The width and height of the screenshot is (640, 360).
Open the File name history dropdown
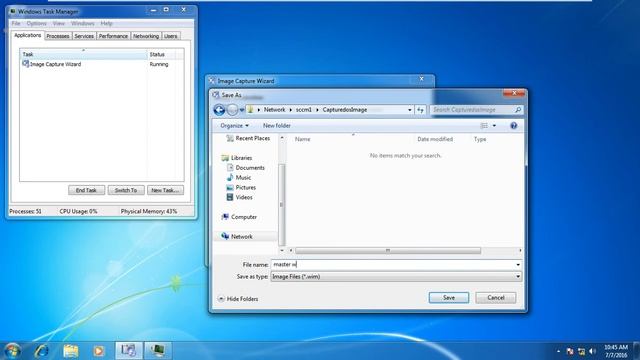click(518, 264)
